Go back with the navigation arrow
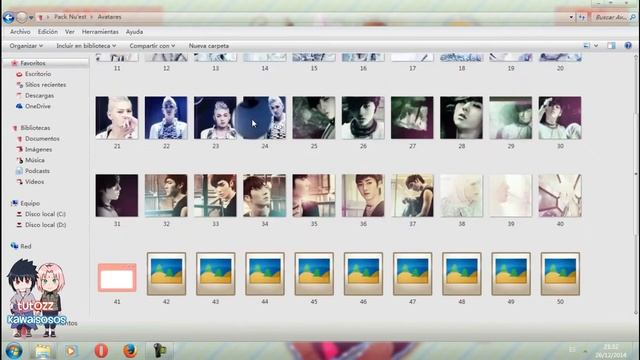Image resolution: width=640 pixels, height=360 pixels. coord(9,17)
